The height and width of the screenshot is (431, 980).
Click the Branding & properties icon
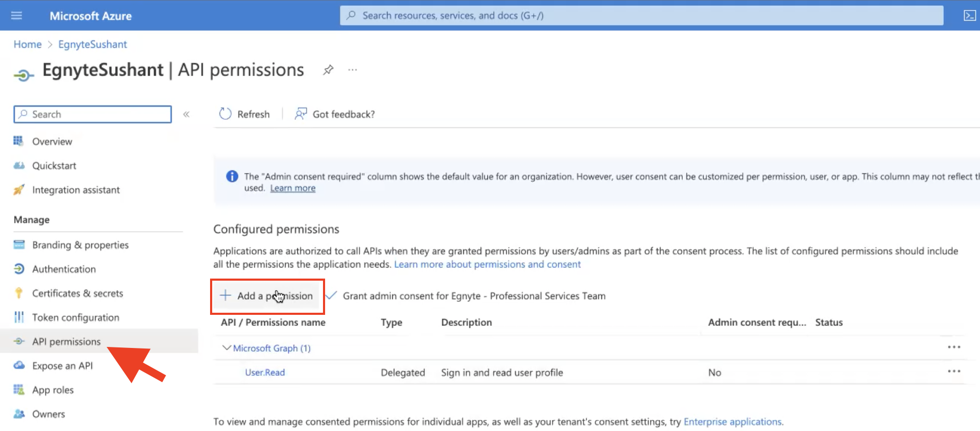[19, 244]
